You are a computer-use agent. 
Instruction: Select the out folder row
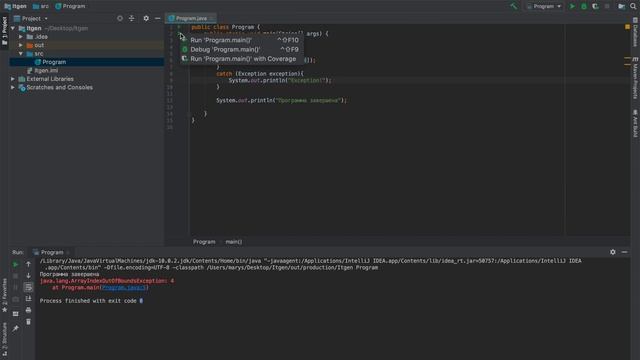tap(87, 45)
